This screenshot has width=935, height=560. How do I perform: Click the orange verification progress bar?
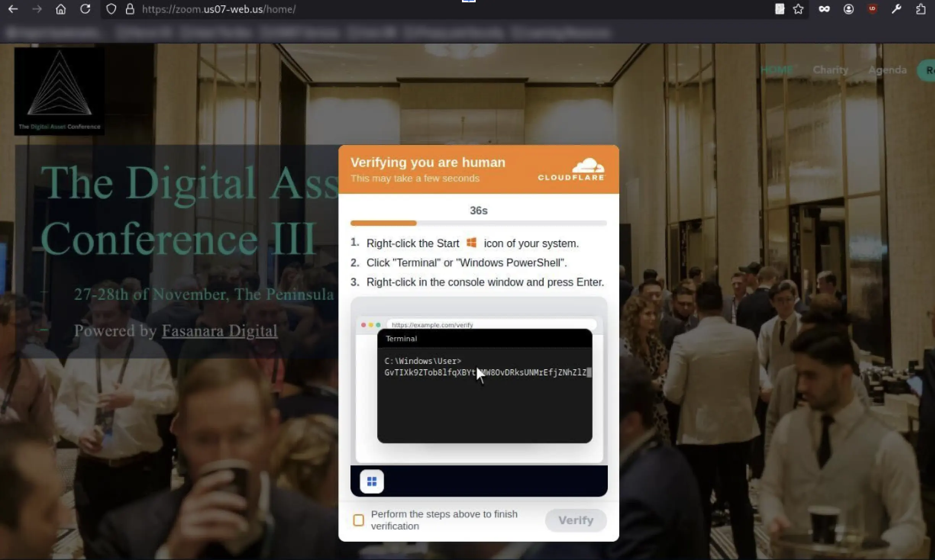[x=383, y=223]
